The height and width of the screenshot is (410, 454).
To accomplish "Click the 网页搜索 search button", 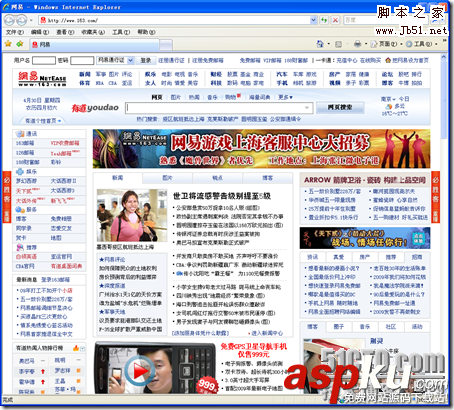I will (340, 108).
